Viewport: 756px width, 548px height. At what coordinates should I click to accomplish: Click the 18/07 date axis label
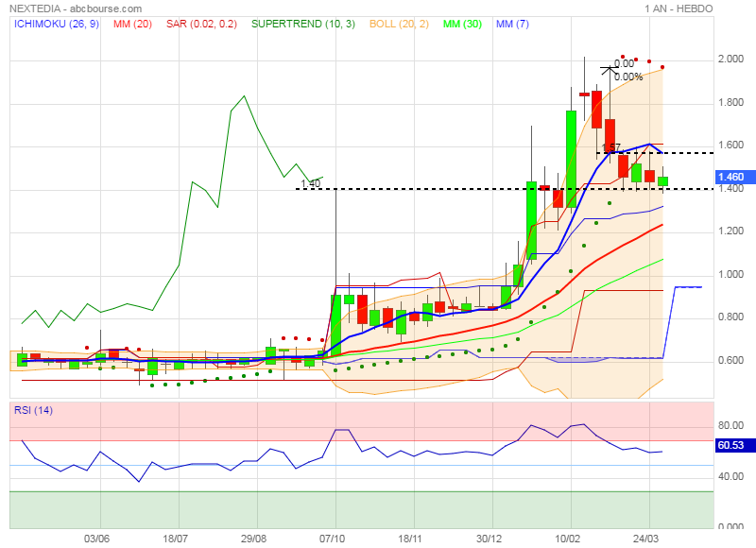(x=175, y=539)
